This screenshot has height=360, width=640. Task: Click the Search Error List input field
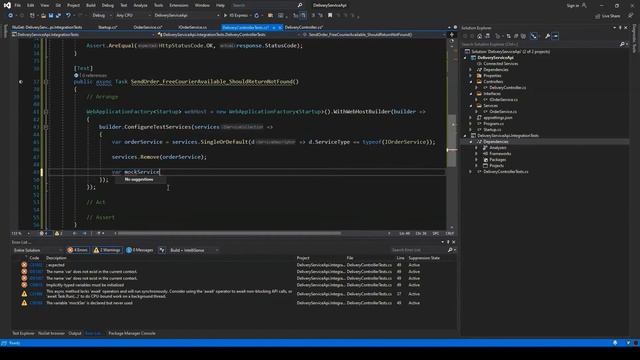point(418,250)
